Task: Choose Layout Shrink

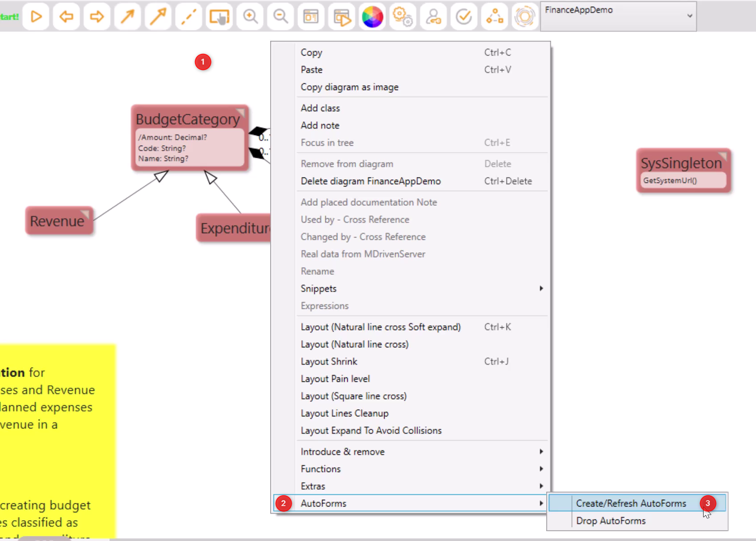Action: (x=410, y=362)
